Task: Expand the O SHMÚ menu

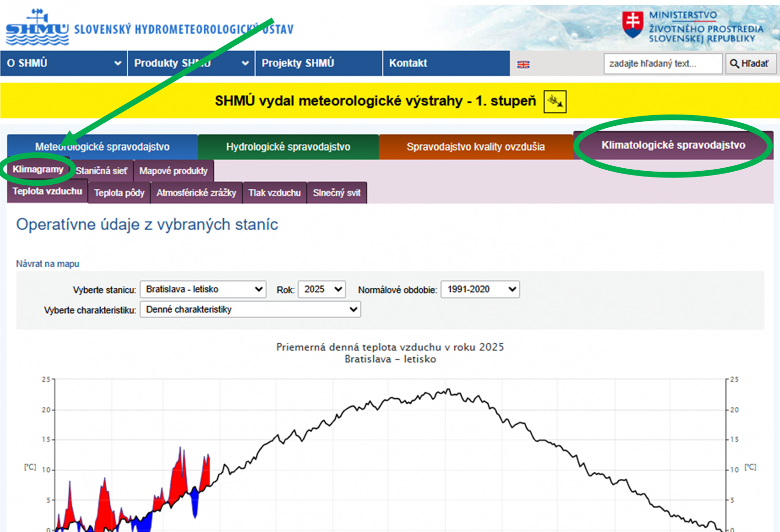Action: click(63, 63)
